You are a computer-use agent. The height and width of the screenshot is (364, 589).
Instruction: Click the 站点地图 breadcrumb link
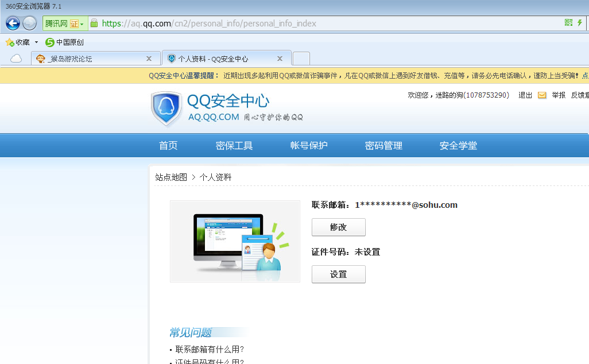[171, 177]
